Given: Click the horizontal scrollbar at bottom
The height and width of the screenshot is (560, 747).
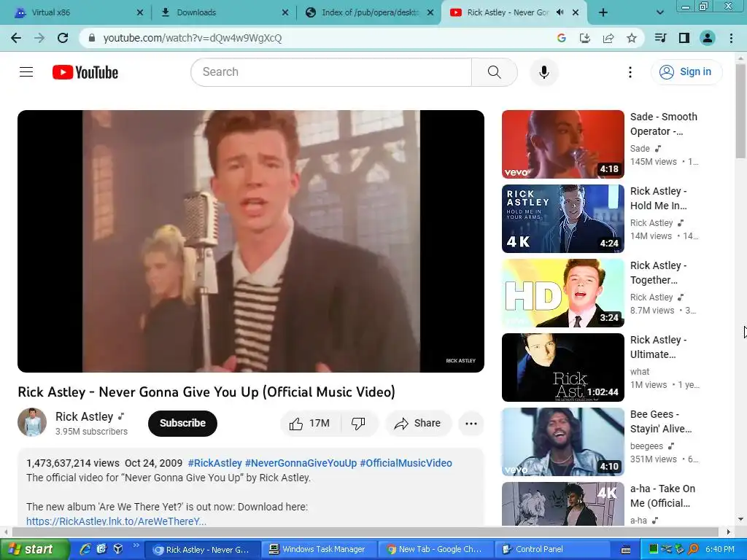Looking at the screenshot, I should [x=365, y=532].
